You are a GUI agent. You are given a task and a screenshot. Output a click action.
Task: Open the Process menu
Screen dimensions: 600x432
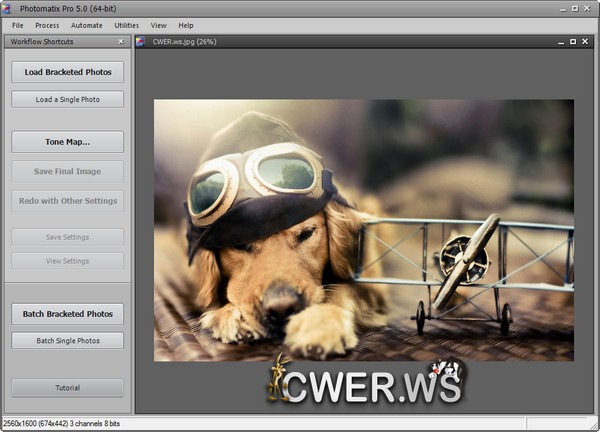(x=47, y=25)
